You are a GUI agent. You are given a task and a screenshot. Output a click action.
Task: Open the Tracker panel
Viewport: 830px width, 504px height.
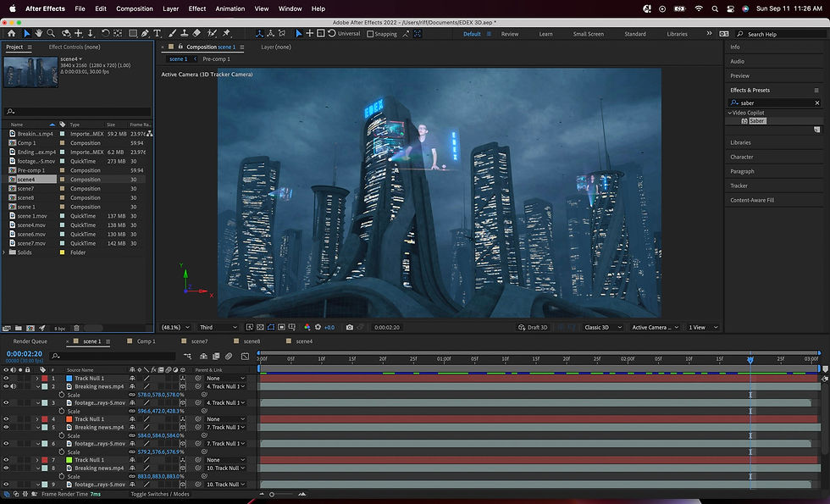(x=739, y=186)
